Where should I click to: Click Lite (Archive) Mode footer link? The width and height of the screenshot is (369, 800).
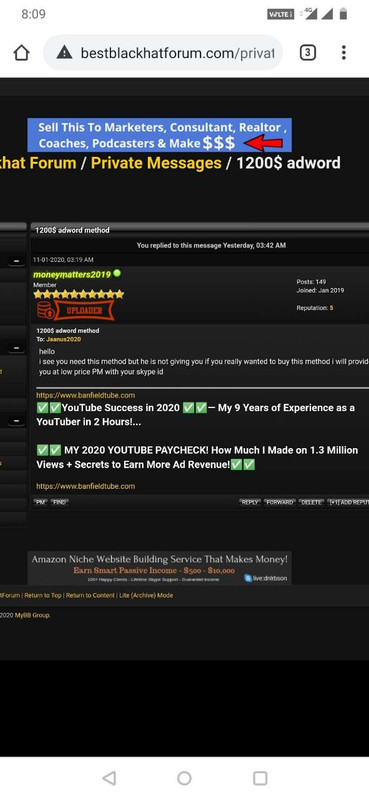(146, 595)
